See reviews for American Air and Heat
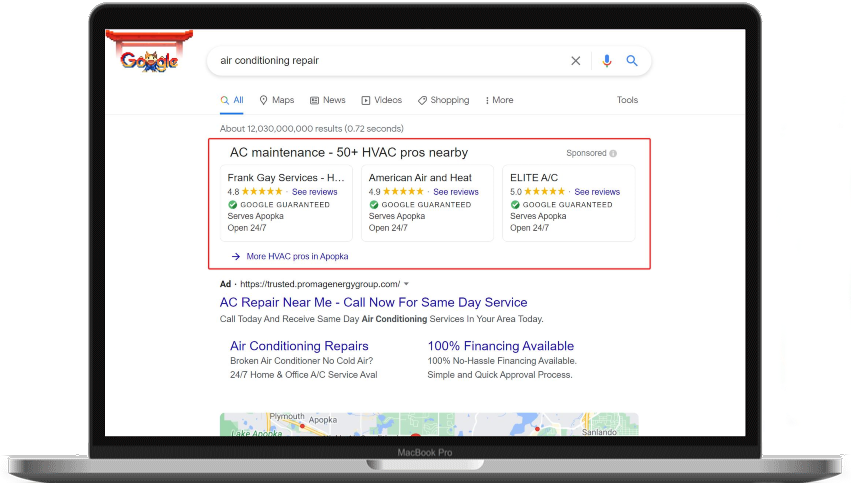The width and height of the screenshot is (851, 483). 456,192
